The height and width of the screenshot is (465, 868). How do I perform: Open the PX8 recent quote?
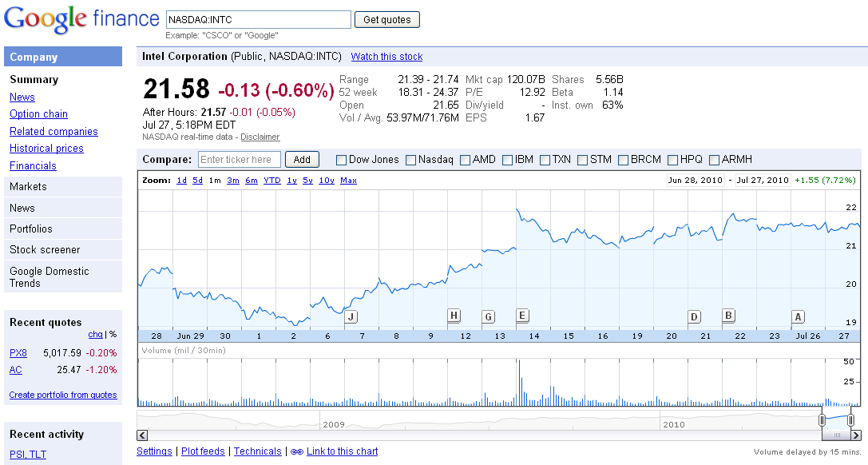point(18,353)
